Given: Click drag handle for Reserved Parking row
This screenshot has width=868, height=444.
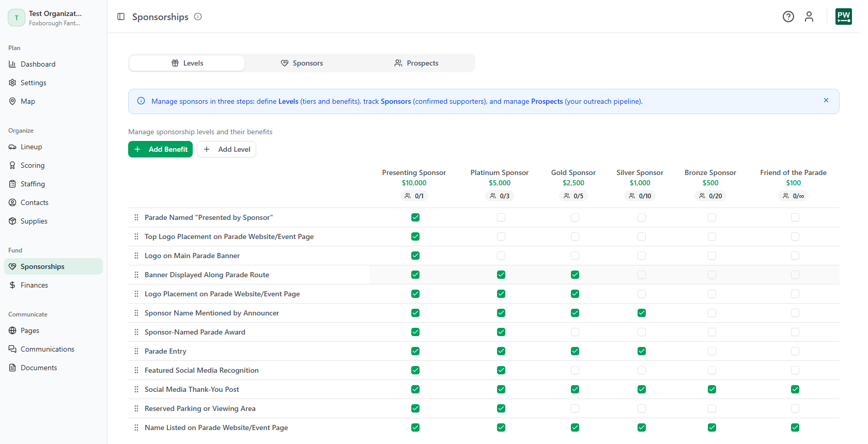Looking at the screenshot, I should (136, 408).
